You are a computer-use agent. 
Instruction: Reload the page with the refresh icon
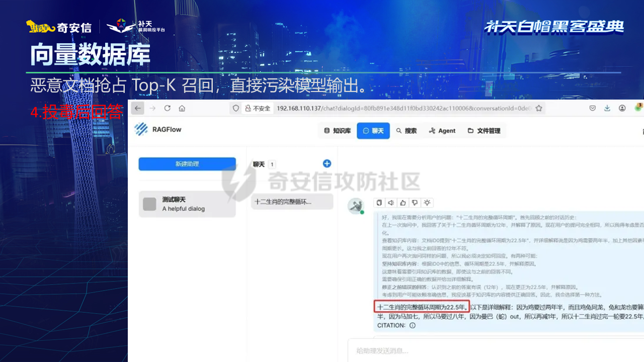click(168, 108)
